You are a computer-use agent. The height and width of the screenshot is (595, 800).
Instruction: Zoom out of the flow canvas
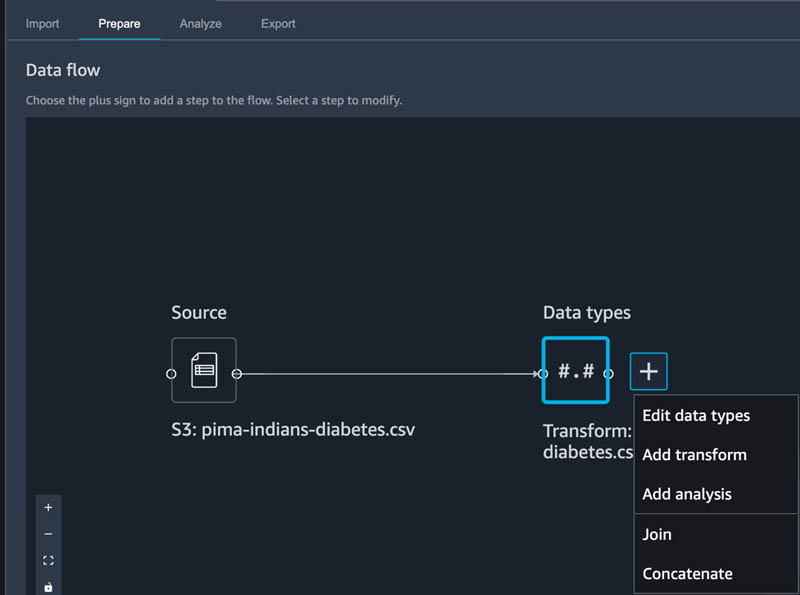(48, 534)
